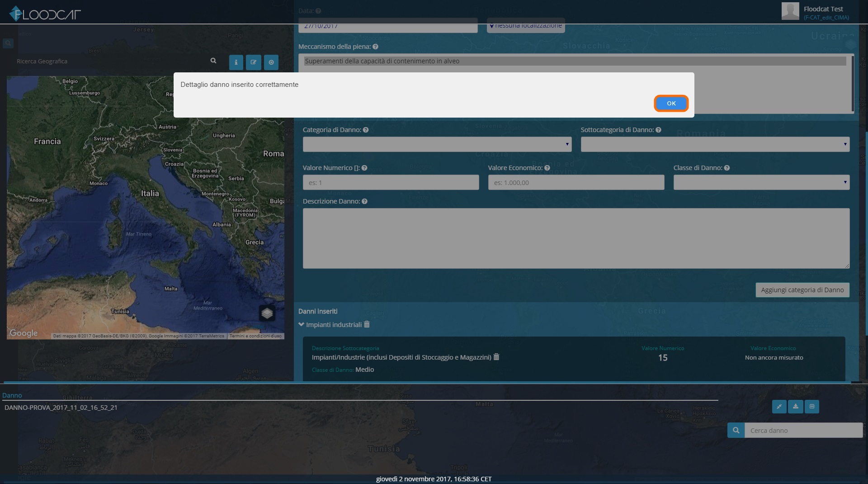
Task: Click the collapse arrows button in Danno panel
Action: tap(779, 406)
